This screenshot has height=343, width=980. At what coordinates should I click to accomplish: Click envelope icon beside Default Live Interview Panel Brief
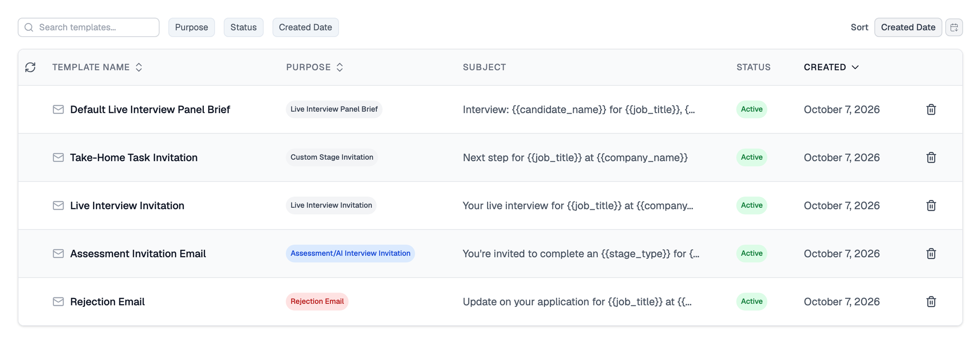[x=58, y=109]
